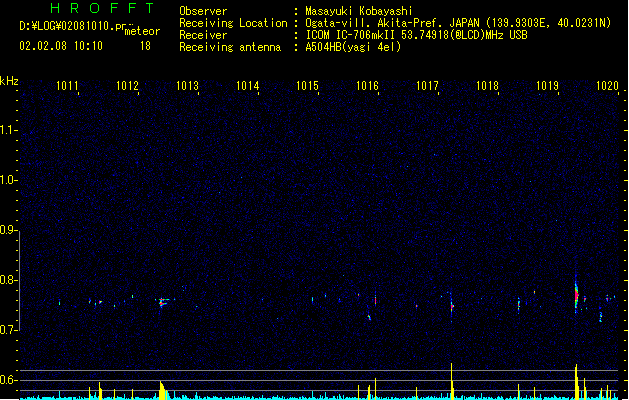
Task: Click the Receiving Location label
Action: point(233,23)
